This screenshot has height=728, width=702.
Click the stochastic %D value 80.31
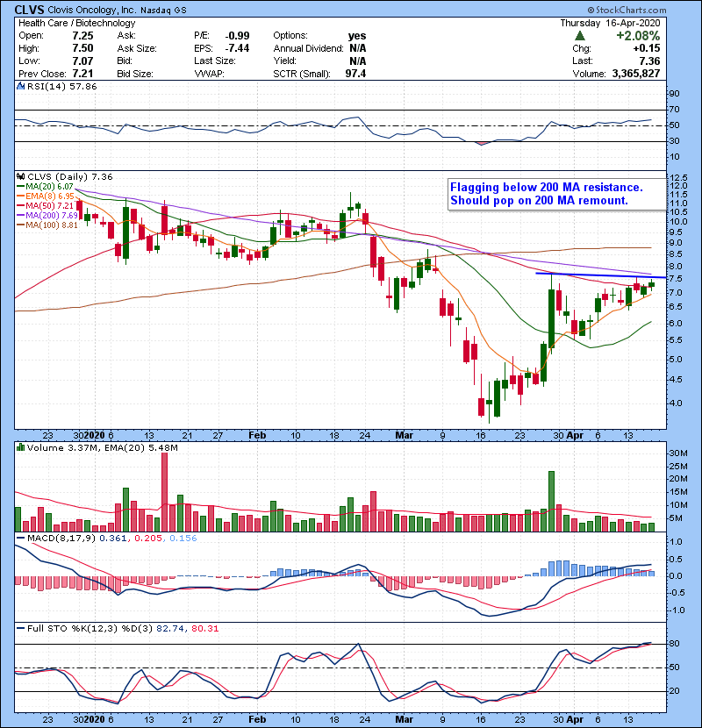[x=204, y=629]
